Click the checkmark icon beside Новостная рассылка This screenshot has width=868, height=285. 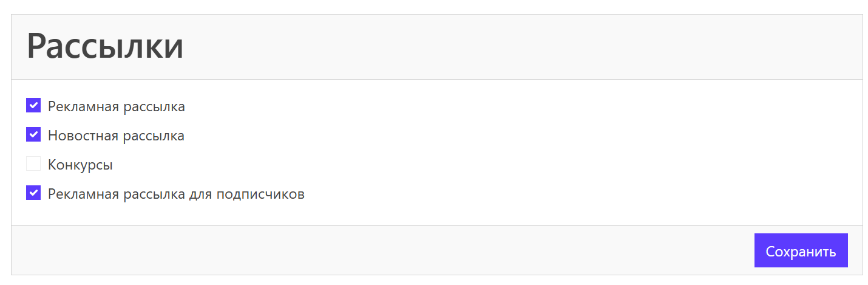coord(33,135)
